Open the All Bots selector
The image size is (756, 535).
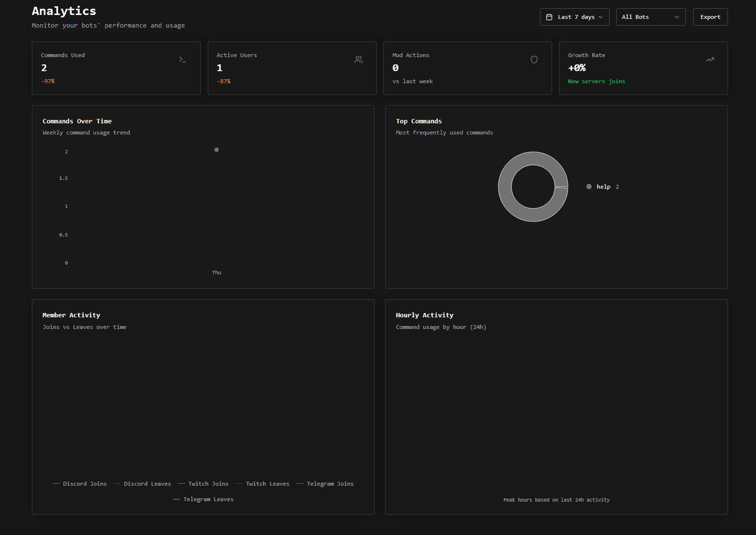pos(651,16)
